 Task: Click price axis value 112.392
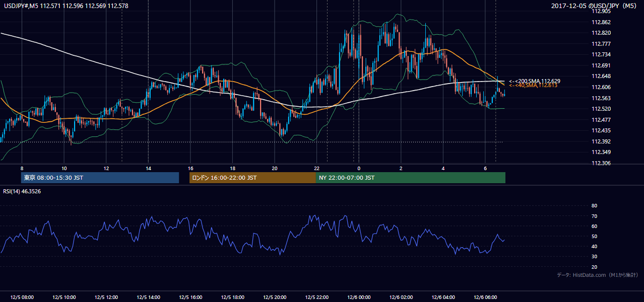click(x=602, y=141)
